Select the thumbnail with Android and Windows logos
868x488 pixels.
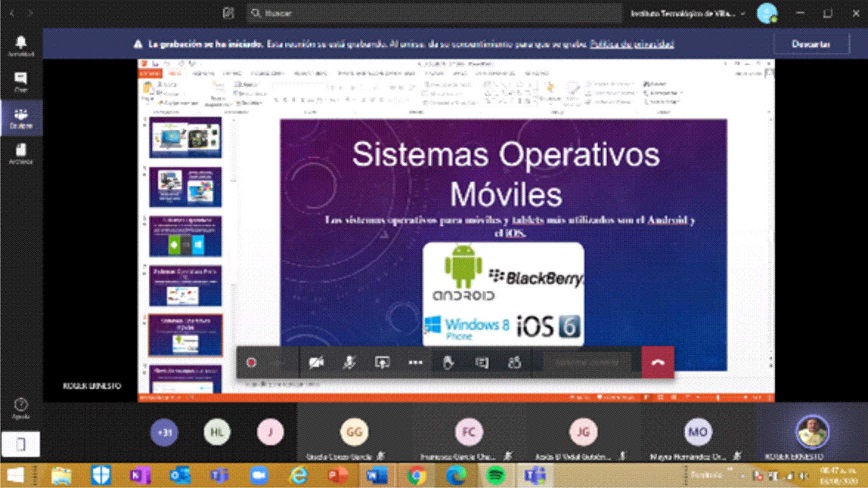click(185, 236)
